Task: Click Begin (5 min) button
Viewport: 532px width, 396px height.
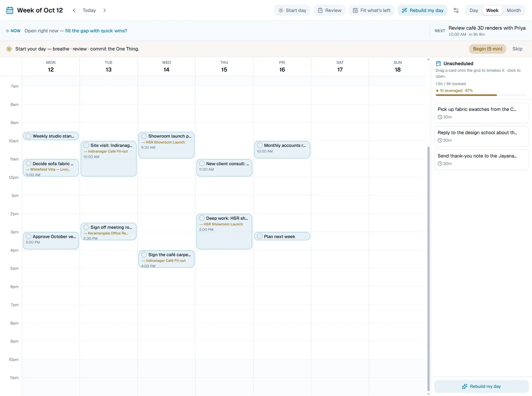Action: [x=487, y=49]
